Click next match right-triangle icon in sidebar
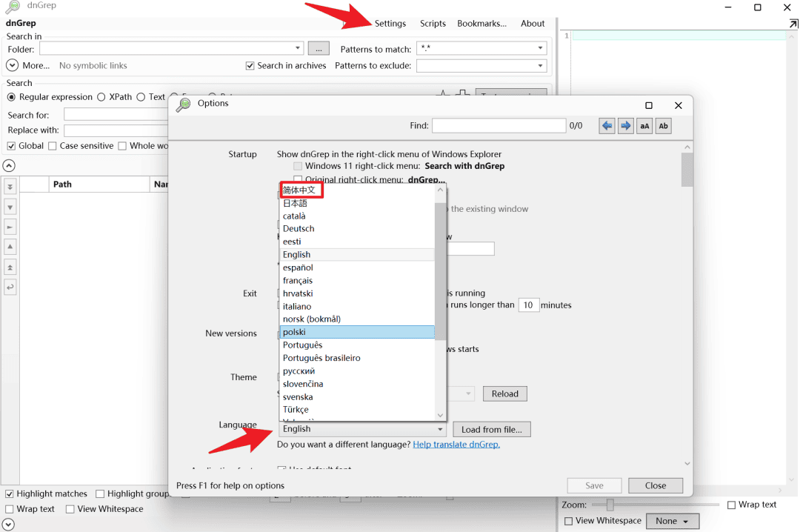 [10, 227]
